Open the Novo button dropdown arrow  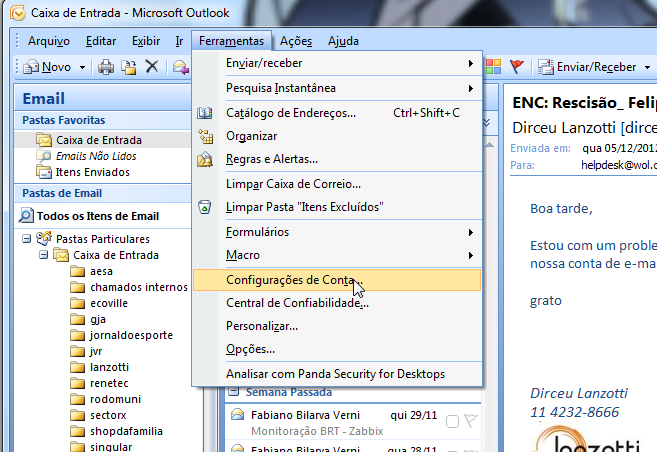click(x=82, y=67)
